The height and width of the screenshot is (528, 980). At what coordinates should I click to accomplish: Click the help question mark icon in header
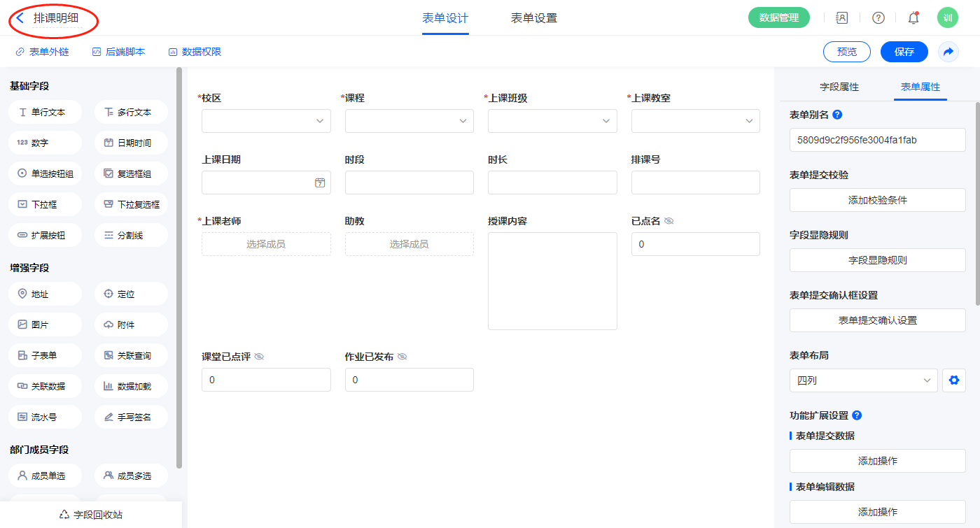point(878,18)
